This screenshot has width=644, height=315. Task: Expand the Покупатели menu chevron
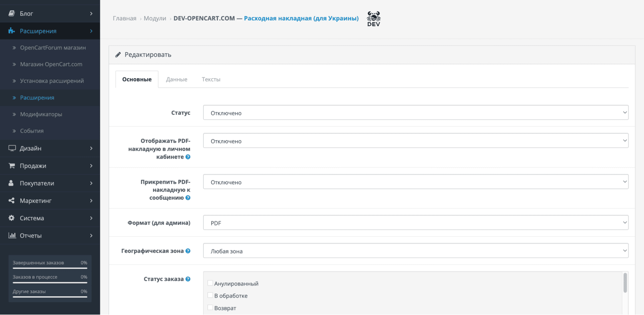pos(91,183)
